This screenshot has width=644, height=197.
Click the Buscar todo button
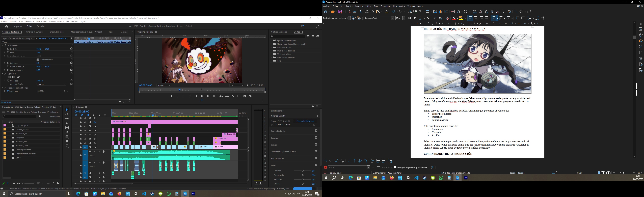click(x=387, y=167)
